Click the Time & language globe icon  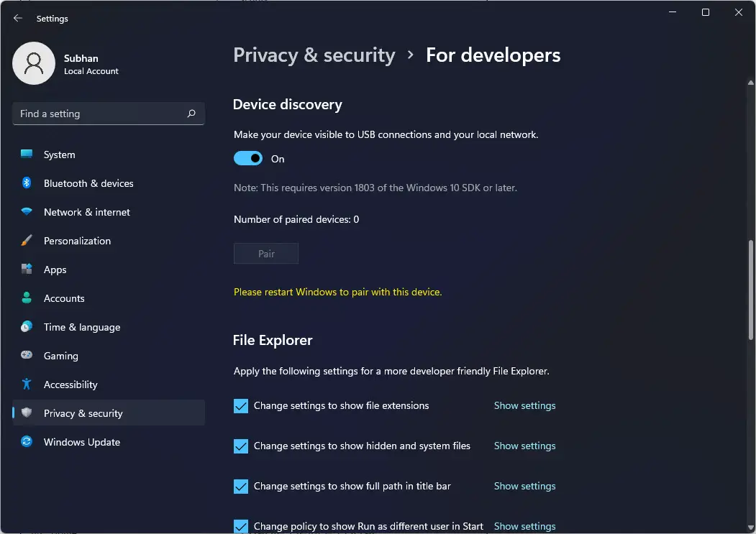27,326
